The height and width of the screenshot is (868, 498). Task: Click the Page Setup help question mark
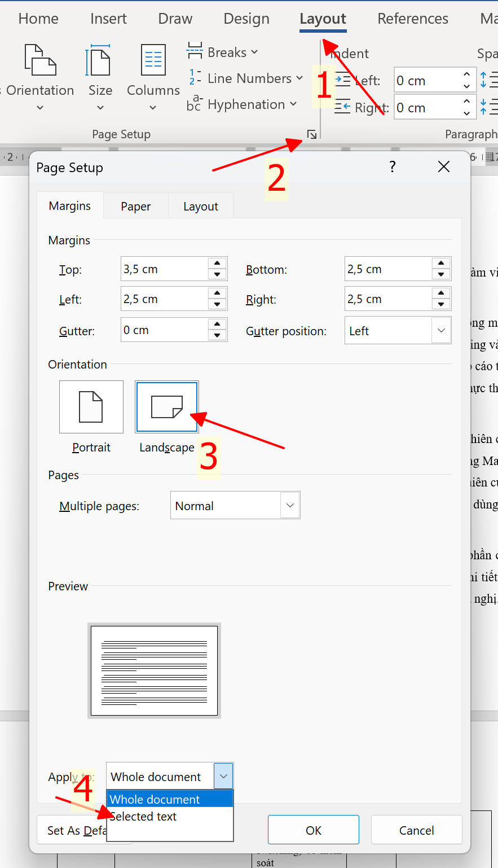tap(393, 166)
